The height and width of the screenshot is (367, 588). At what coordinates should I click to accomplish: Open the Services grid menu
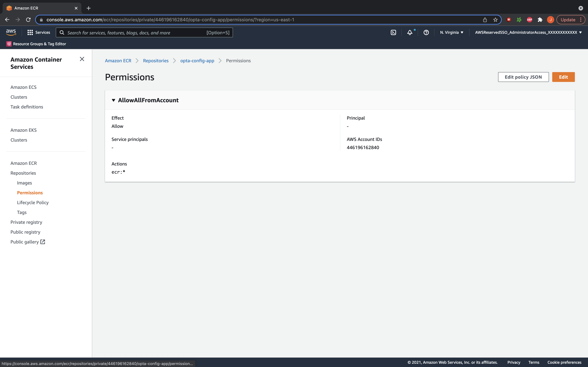click(x=39, y=33)
